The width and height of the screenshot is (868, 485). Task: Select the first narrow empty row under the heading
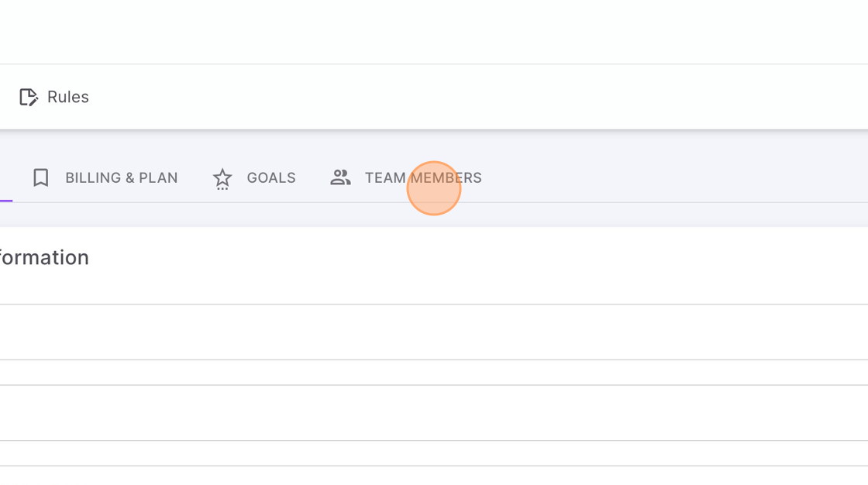tap(434, 373)
